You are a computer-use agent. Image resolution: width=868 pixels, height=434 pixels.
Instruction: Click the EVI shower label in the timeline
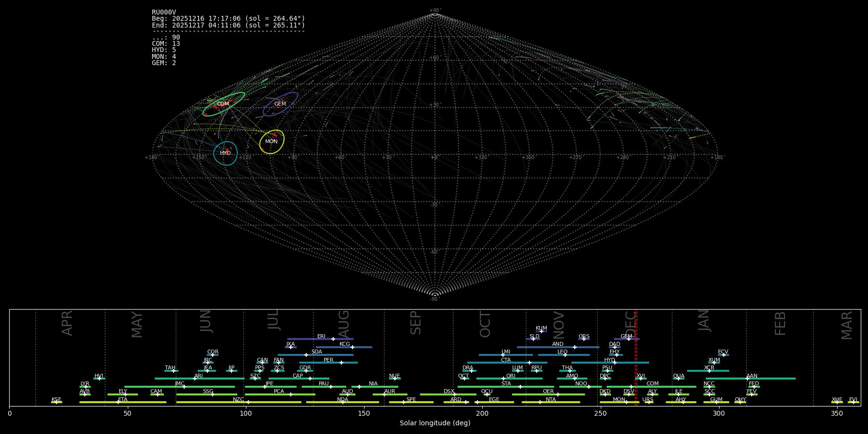[x=853, y=400]
